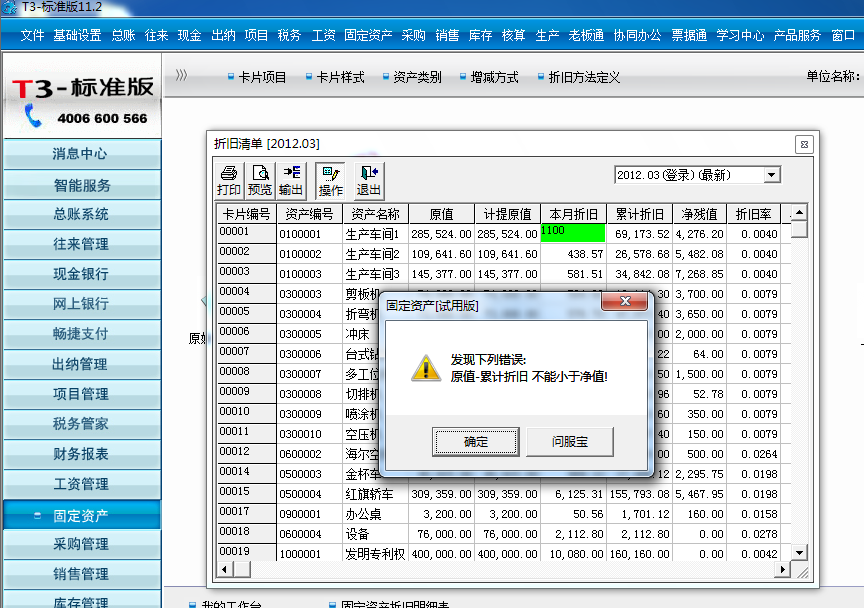The height and width of the screenshot is (608, 864).
Task: Open the 固定资产 menu in menu bar
Action: click(368, 35)
